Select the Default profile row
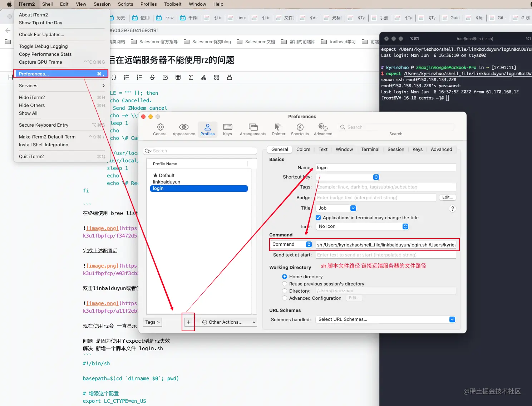Viewport: 532px width, 406px height. (x=199, y=175)
